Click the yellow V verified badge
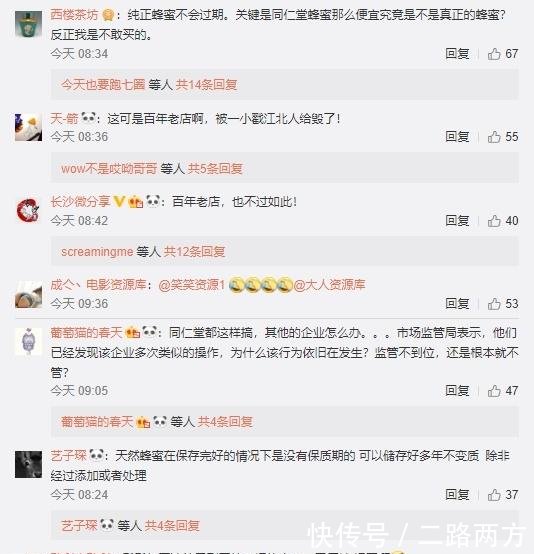 [119, 202]
